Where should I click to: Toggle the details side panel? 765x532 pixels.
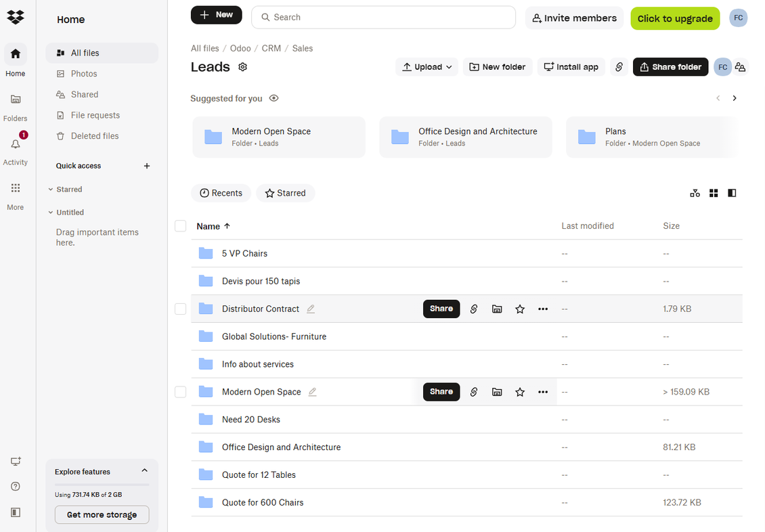(x=732, y=193)
